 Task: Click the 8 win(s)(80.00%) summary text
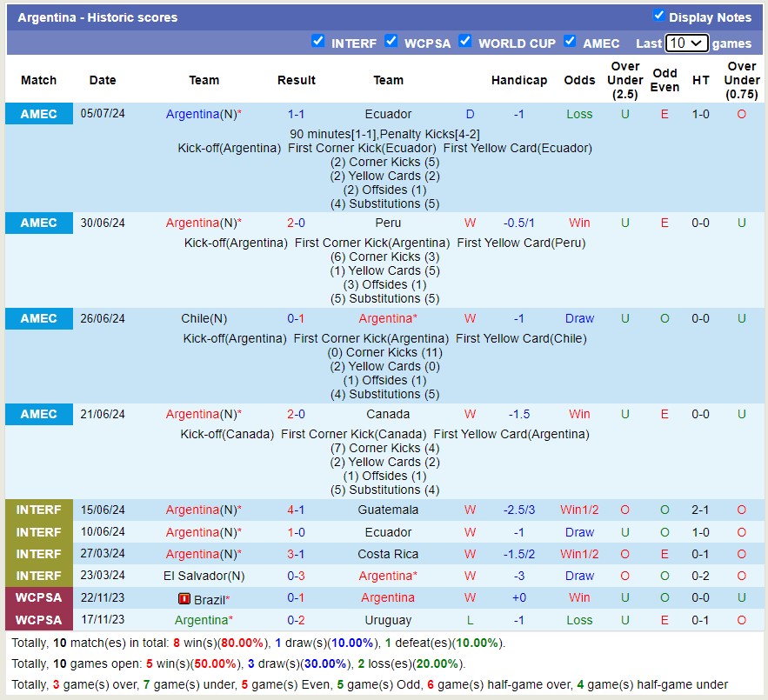[x=221, y=643]
